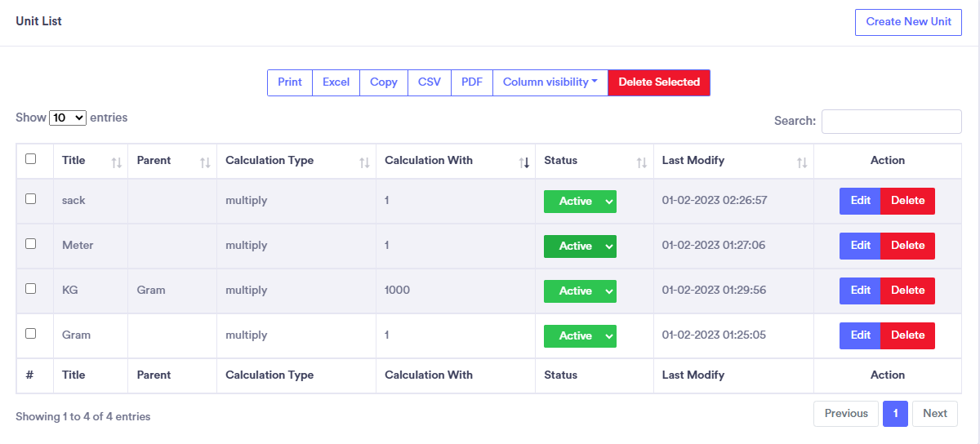Tick the select-all checkbox in header
980x444 pixels.
pyautogui.click(x=31, y=159)
